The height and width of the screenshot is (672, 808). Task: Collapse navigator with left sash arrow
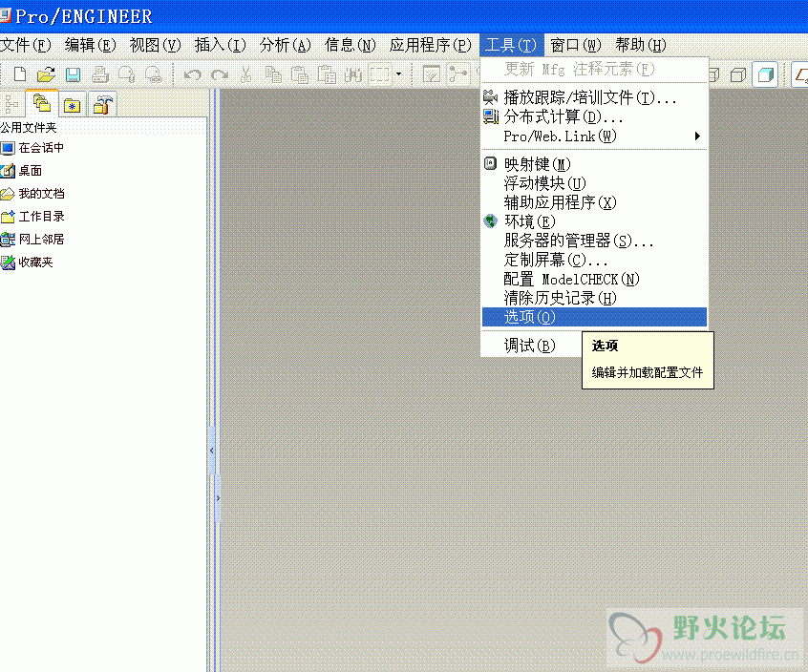click(x=212, y=451)
